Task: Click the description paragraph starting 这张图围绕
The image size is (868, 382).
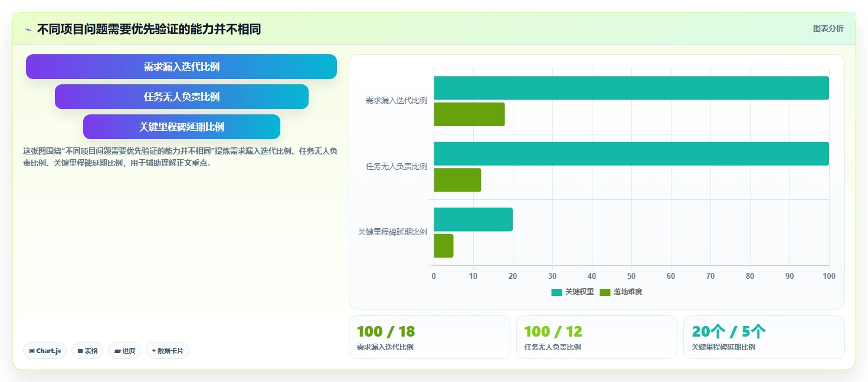Action: click(x=181, y=157)
